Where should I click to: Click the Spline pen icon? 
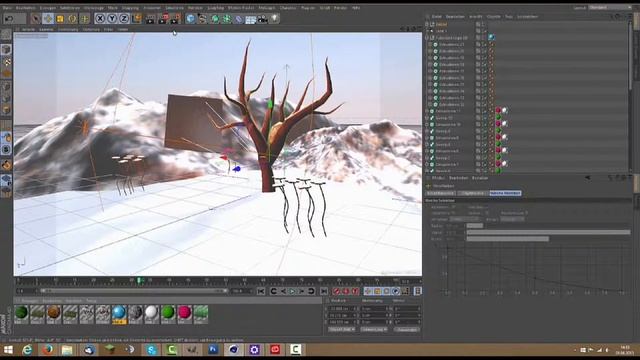(x=202, y=18)
